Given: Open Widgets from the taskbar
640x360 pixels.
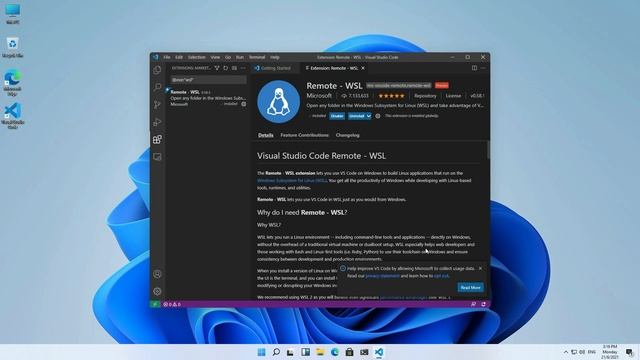Looking at the screenshot, I should (x=305, y=352).
